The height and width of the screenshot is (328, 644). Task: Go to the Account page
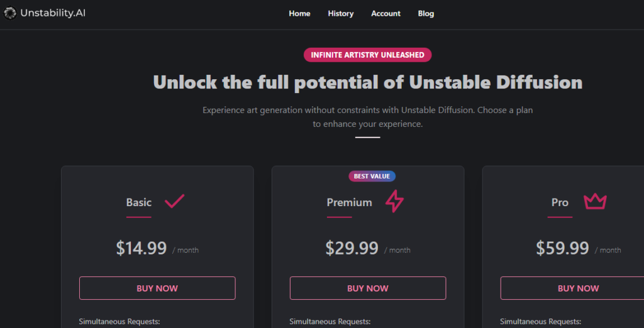tap(386, 14)
